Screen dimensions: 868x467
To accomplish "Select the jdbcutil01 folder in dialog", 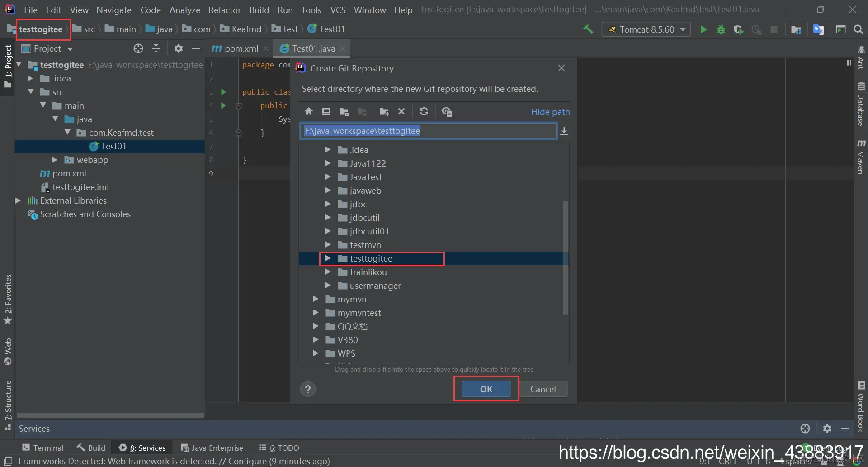I will coord(369,231).
